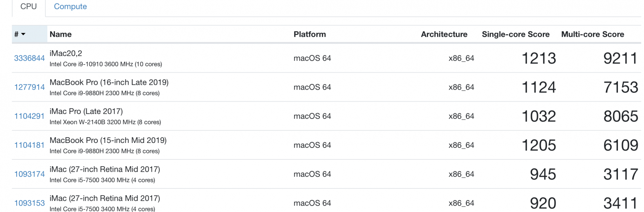Open result link 1277914

coord(29,87)
